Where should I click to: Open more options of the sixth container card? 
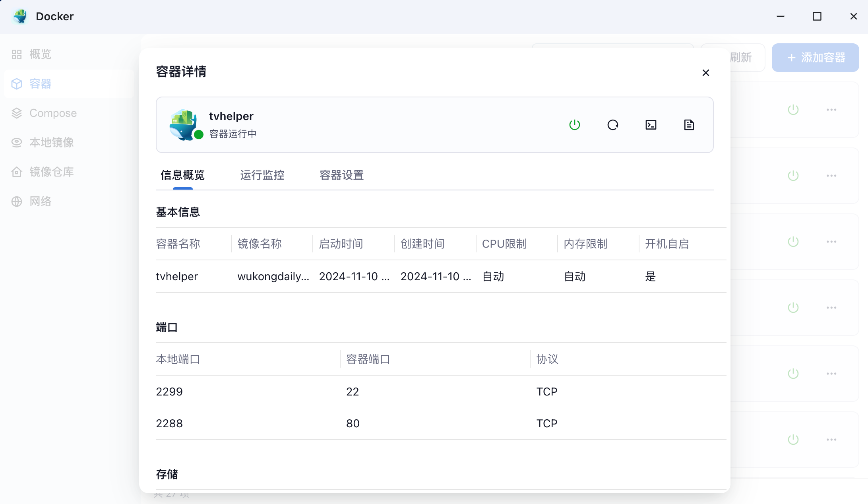pyautogui.click(x=831, y=440)
